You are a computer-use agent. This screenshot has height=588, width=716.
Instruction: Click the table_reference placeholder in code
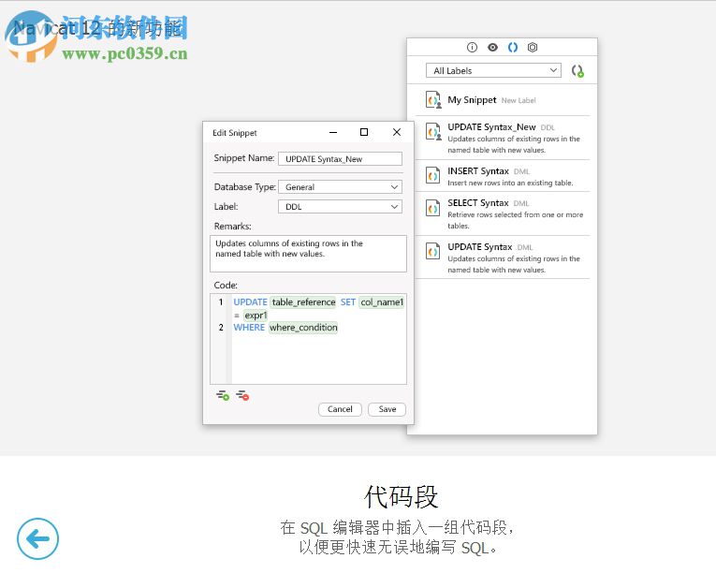[303, 302]
